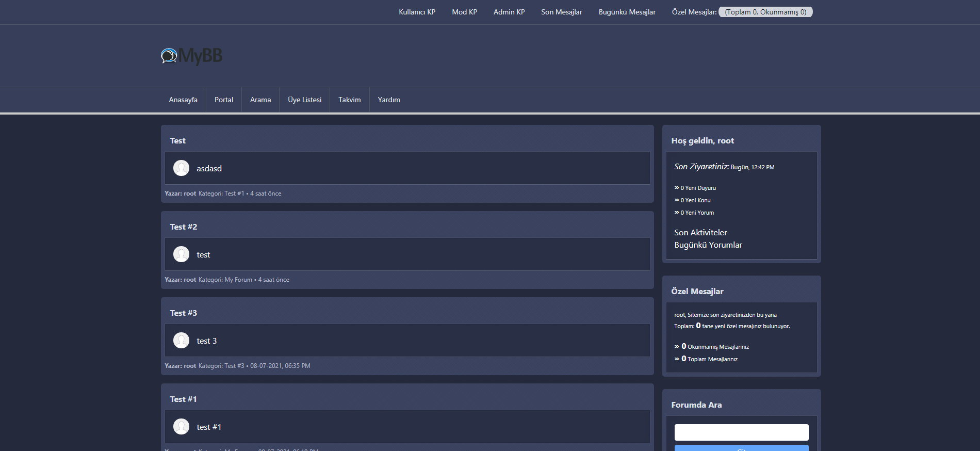
Task: Open the Kullanıcı KP panel
Action: 417,12
